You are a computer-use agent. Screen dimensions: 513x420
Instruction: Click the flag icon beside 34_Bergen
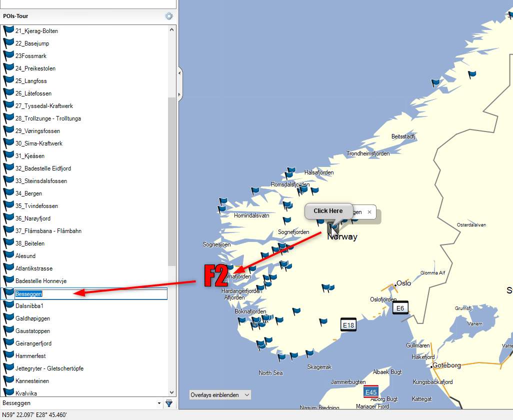8,193
